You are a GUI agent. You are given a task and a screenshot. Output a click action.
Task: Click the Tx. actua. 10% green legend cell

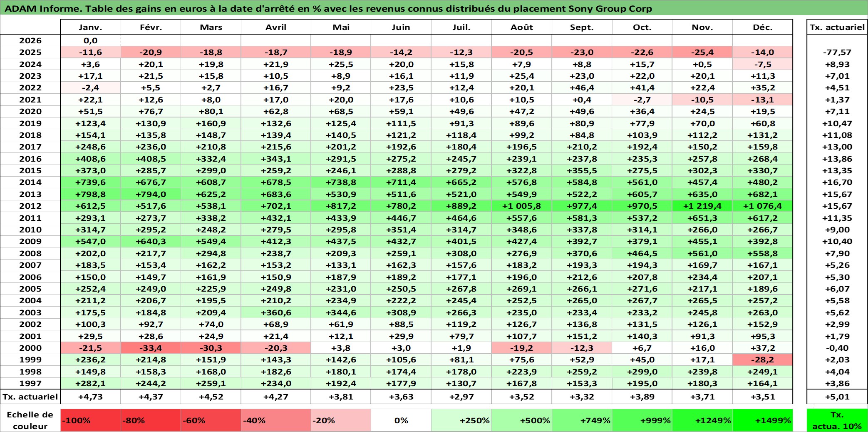coord(837,420)
